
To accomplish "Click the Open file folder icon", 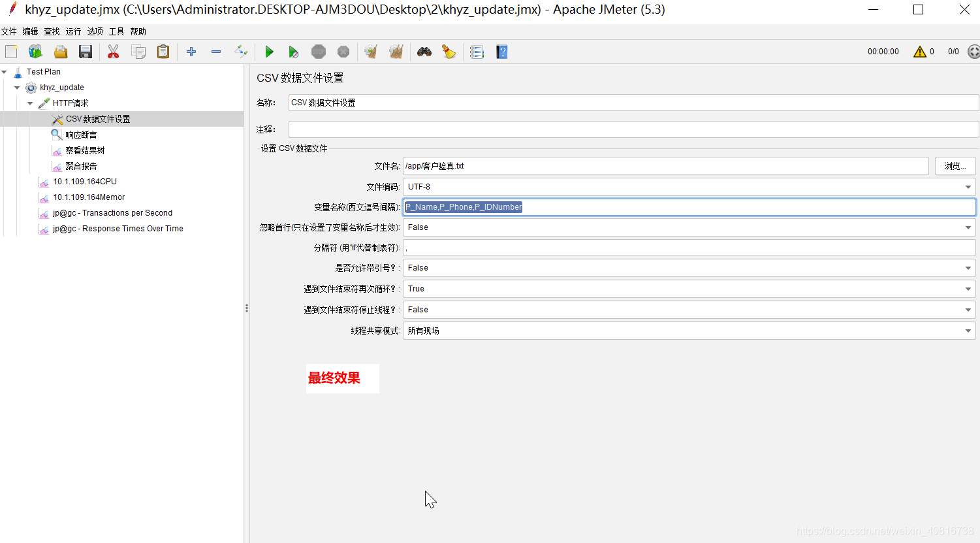I will 61,52.
